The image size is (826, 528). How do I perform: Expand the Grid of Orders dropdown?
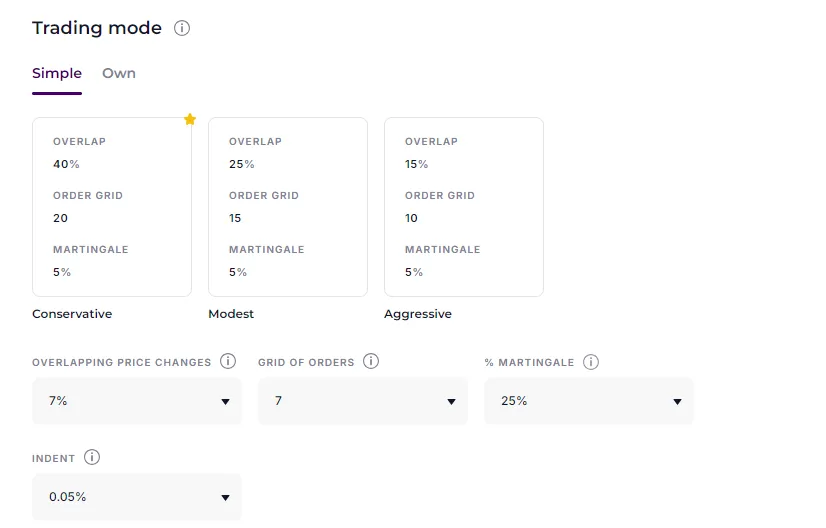[363, 401]
